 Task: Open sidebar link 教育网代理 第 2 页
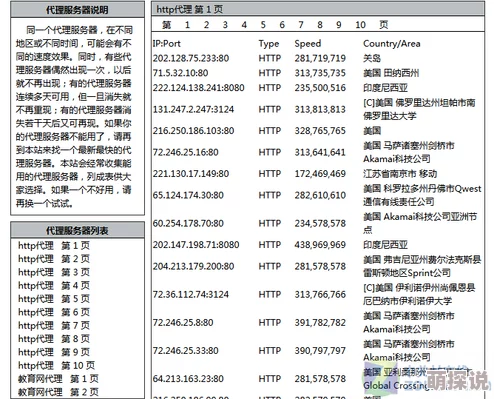[58, 392]
